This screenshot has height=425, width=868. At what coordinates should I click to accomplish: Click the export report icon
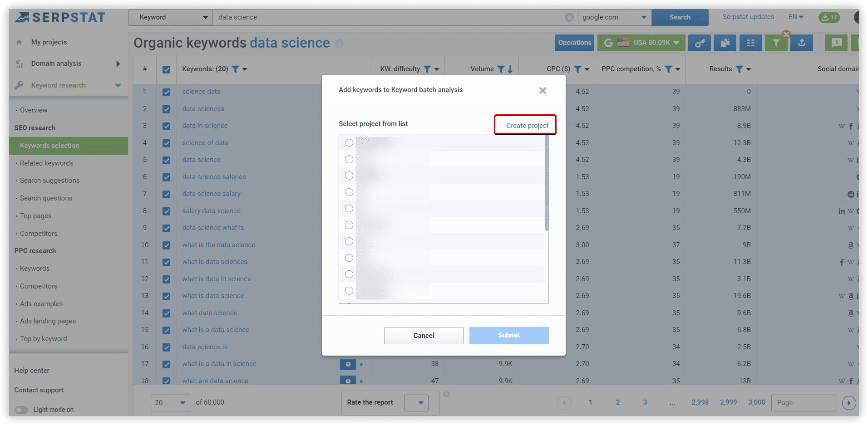coord(801,43)
